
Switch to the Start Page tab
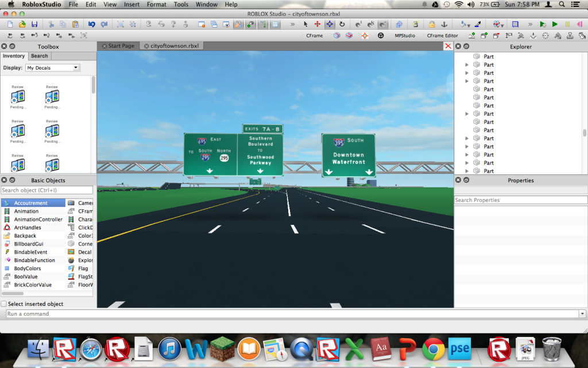coord(118,46)
